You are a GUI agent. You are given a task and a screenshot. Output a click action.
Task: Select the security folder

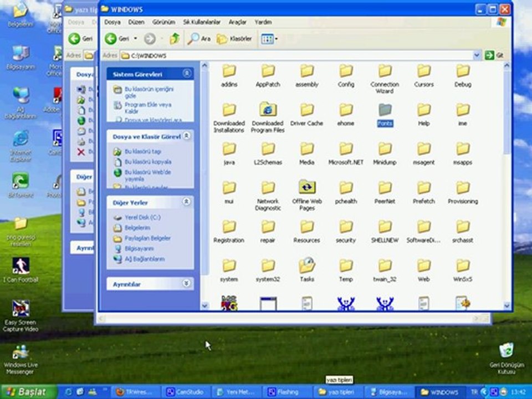click(x=346, y=232)
